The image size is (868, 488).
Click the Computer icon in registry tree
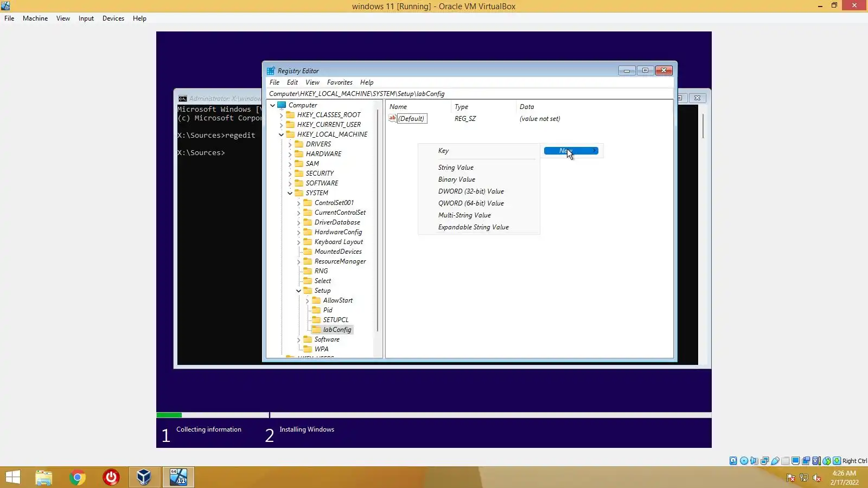282,105
